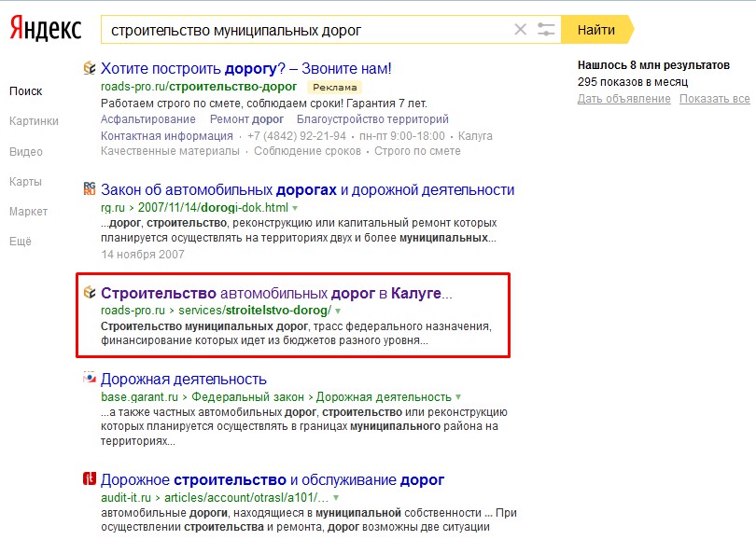Open the services/stroitelstvo-dorog/ URL path
Image resolution: width=756 pixels, height=540 pixels.
(255, 311)
